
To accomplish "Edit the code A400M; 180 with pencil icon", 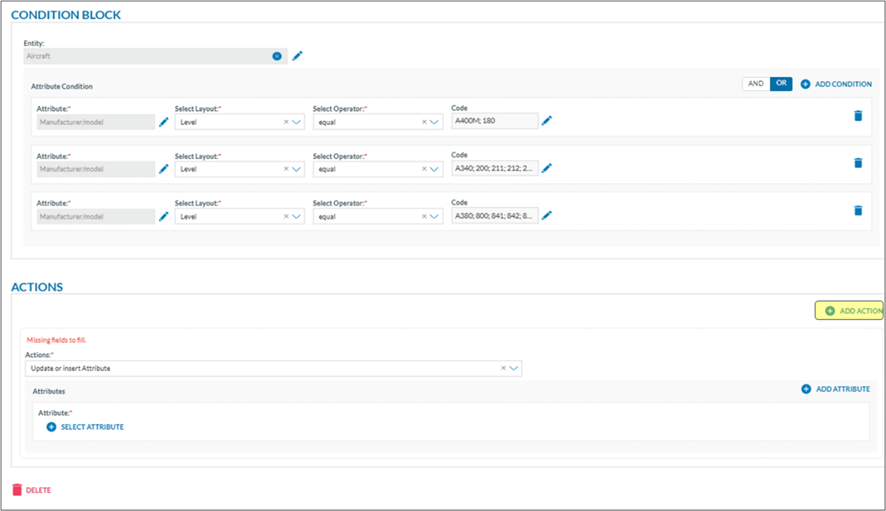I will click(x=547, y=121).
